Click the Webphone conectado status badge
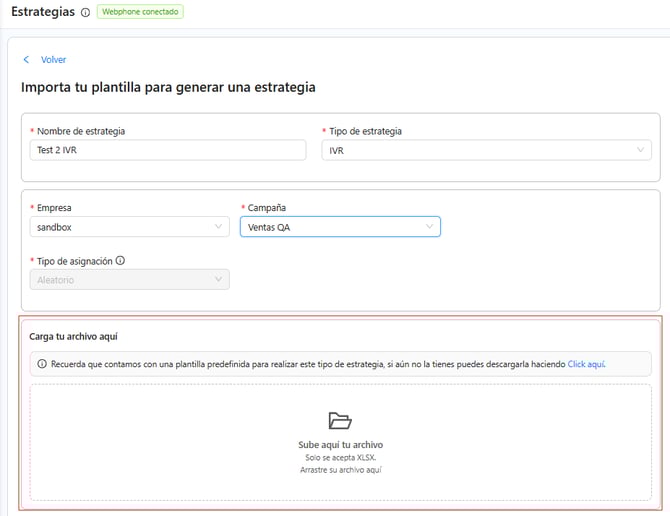Screen dimensions: 670x516 click(x=140, y=13)
